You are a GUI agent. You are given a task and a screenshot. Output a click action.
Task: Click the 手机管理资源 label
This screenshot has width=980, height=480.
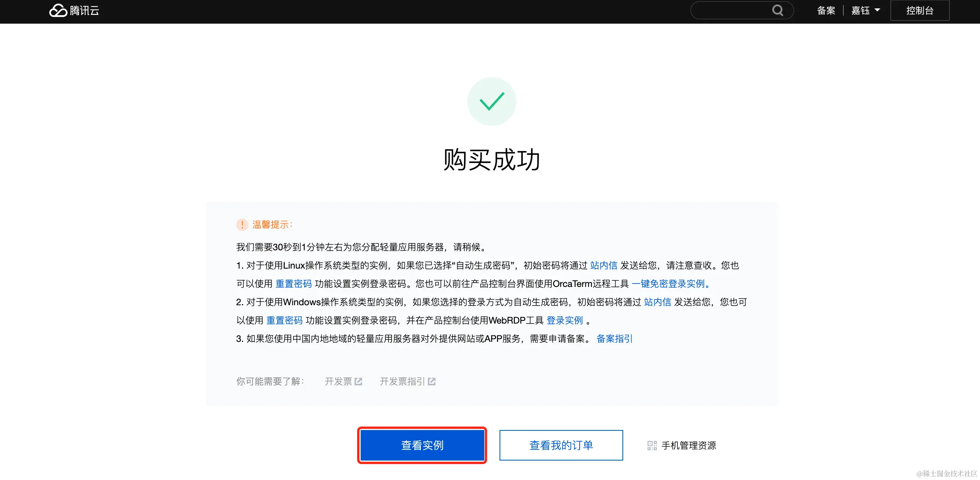click(689, 445)
